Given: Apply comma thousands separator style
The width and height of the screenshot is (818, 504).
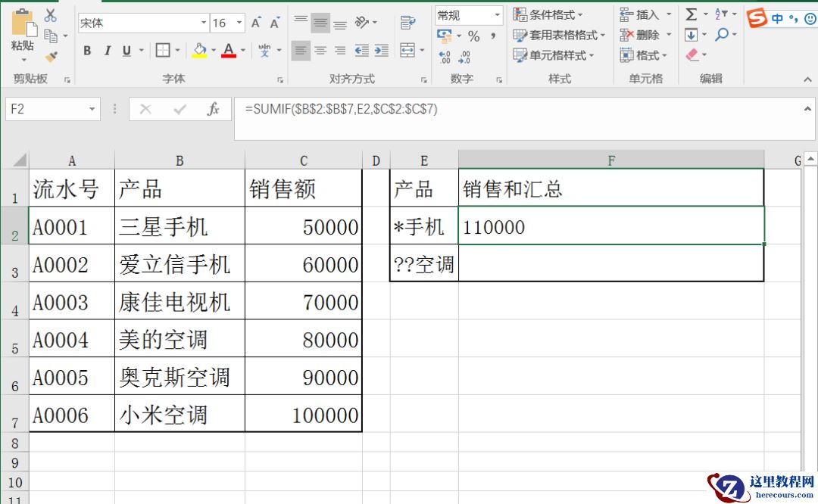Looking at the screenshot, I should pos(492,36).
